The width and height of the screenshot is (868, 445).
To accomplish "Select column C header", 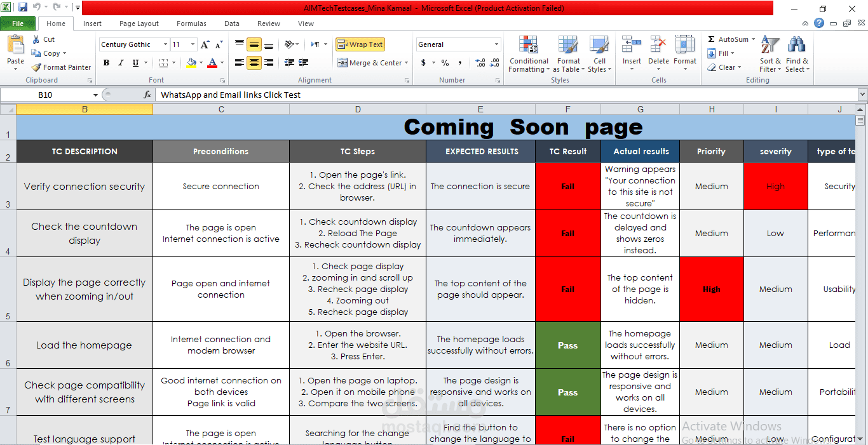I will 221,109.
